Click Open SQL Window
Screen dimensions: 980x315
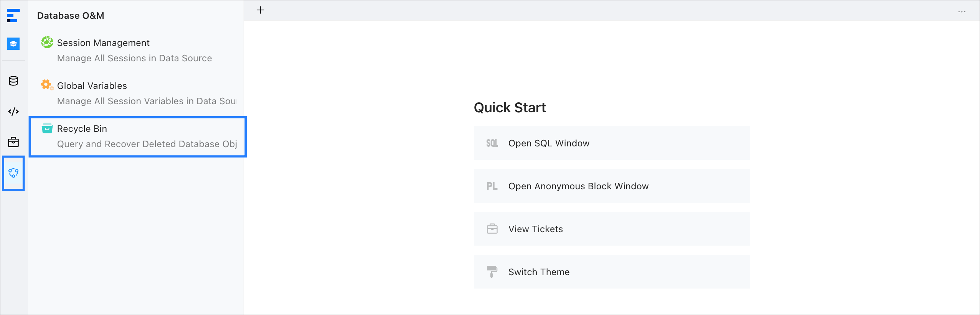tap(548, 143)
